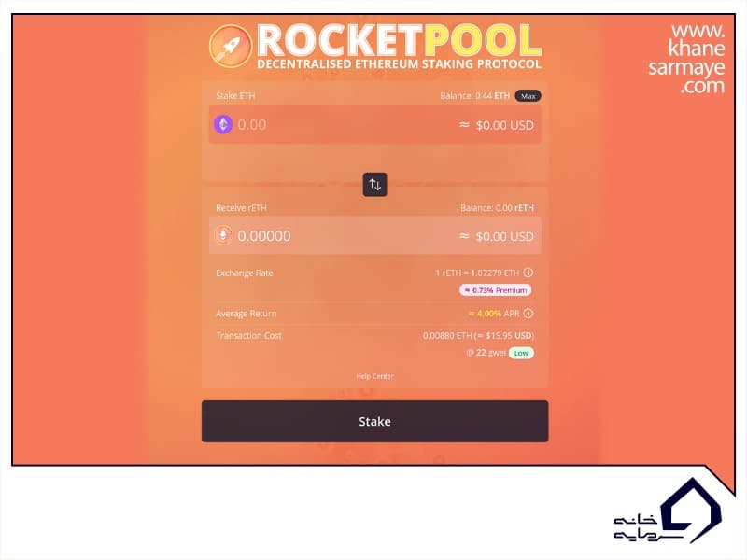The height and width of the screenshot is (560, 747).
Task: Click the "Balance: 0.00 rETH" text
Action: [x=497, y=208]
